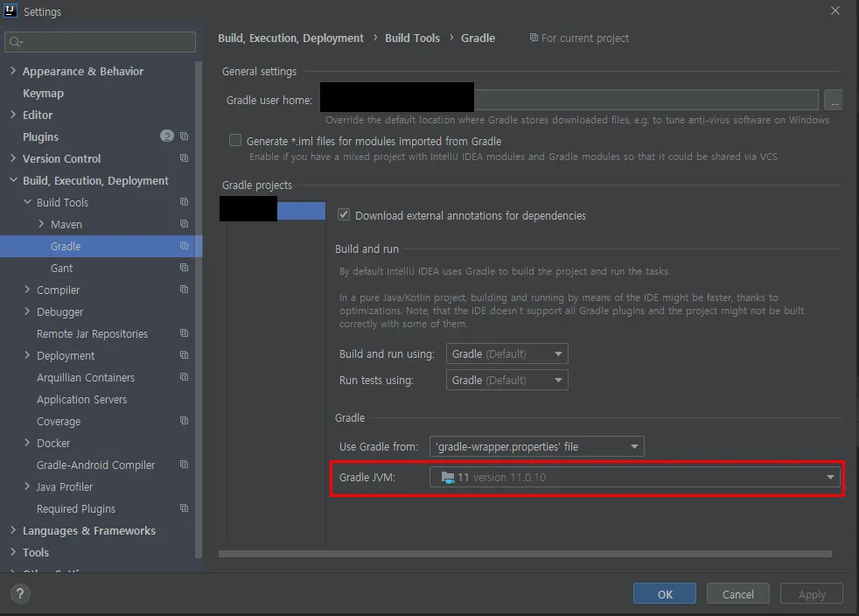
Task: Click project-level icon on selected Gradle row
Action: coord(184,246)
